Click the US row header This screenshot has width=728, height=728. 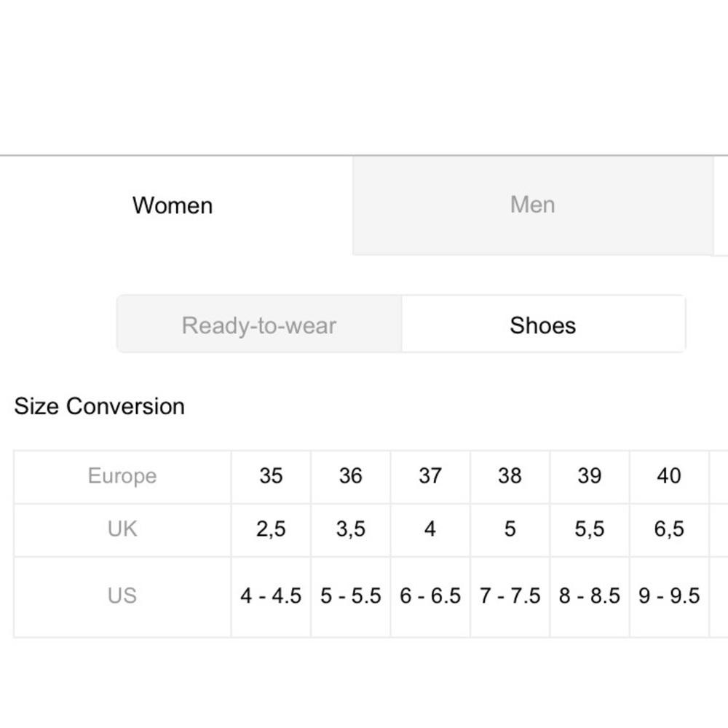[122, 596]
